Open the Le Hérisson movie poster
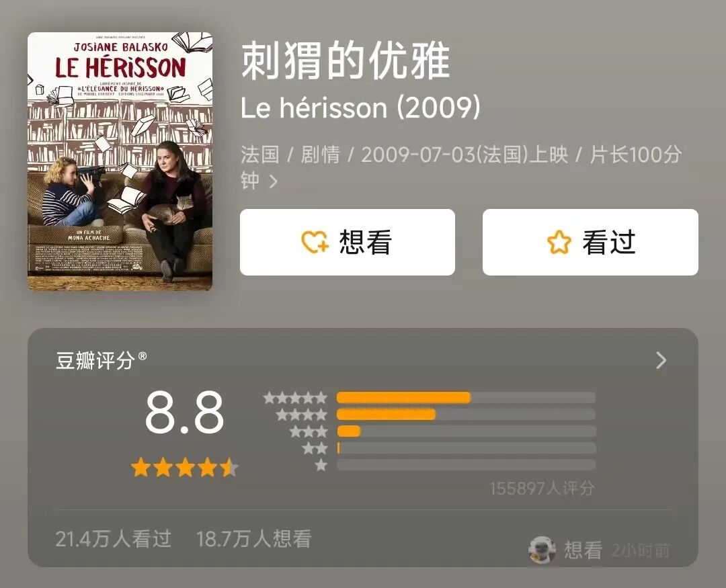726x588 pixels. [120, 161]
